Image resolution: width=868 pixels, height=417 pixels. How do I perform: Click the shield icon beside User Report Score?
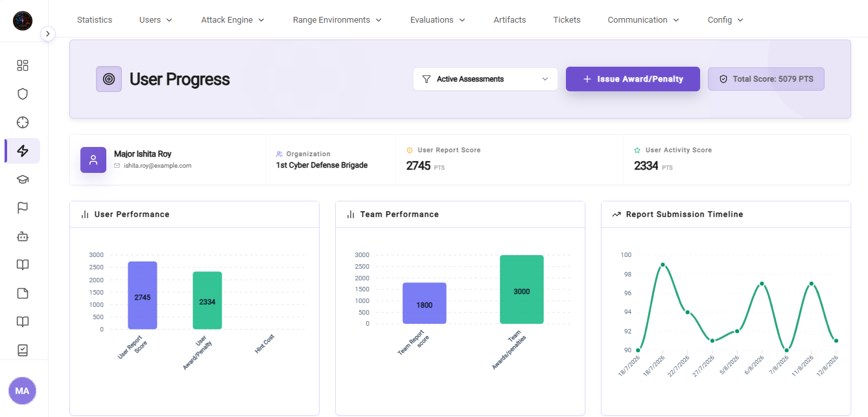[x=410, y=150]
